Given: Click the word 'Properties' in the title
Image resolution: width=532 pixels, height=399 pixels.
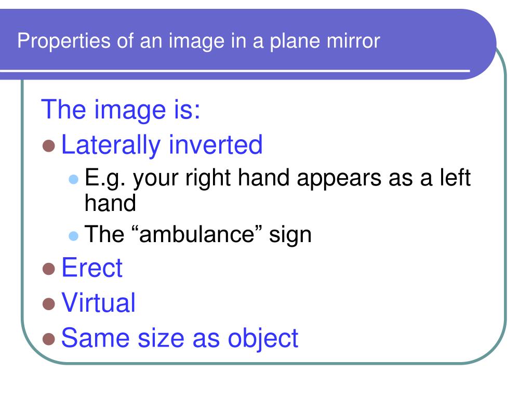Looking at the screenshot, I should tap(64, 42).
